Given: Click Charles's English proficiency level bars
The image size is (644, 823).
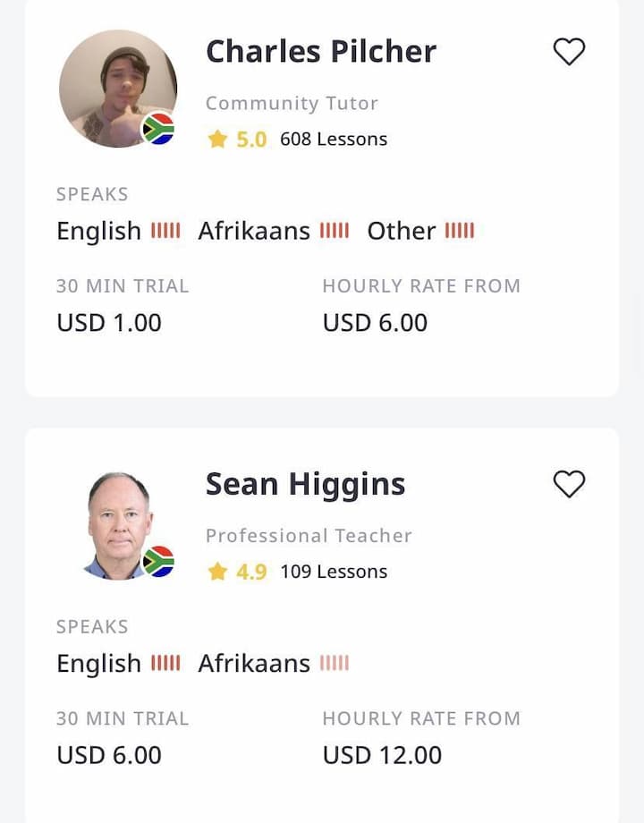Looking at the screenshot, I should (x=165, y=231).
